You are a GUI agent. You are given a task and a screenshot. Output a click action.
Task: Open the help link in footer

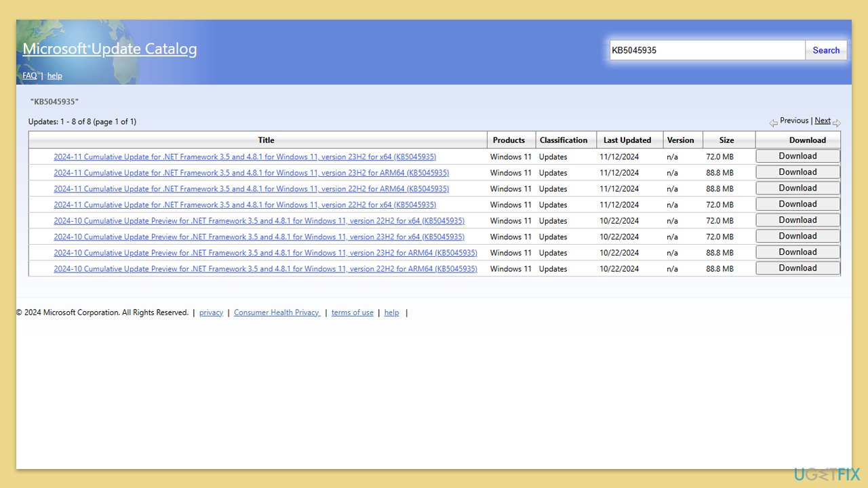click(392, 312)
